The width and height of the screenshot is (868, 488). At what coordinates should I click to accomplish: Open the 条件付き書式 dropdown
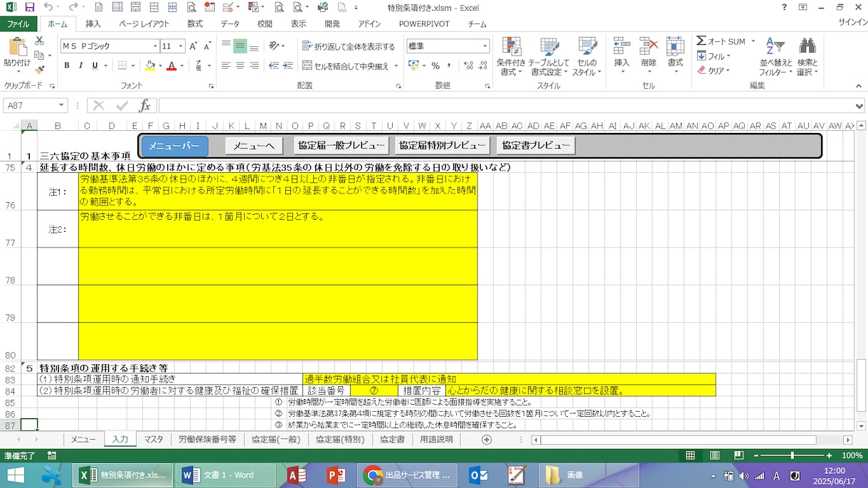(511, 55)
